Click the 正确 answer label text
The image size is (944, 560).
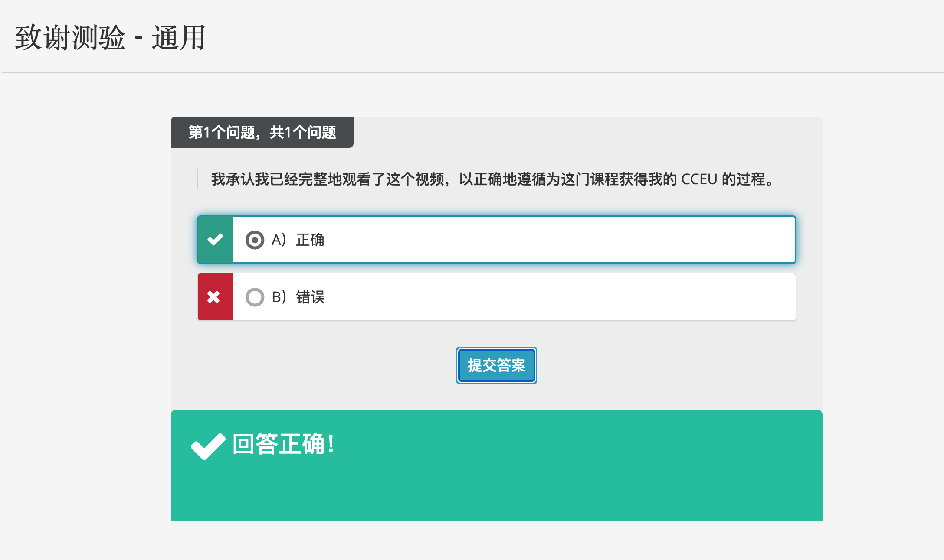click(310, 240)
